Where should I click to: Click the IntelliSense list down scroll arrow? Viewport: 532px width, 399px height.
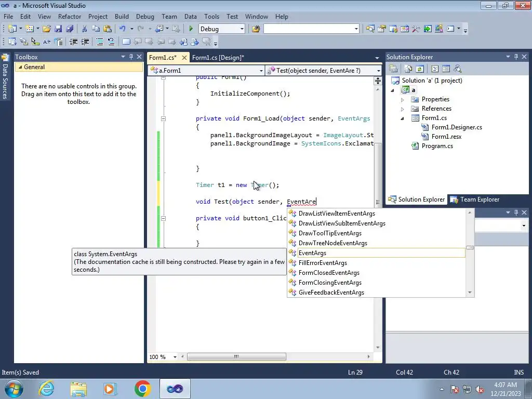[470, 292]
